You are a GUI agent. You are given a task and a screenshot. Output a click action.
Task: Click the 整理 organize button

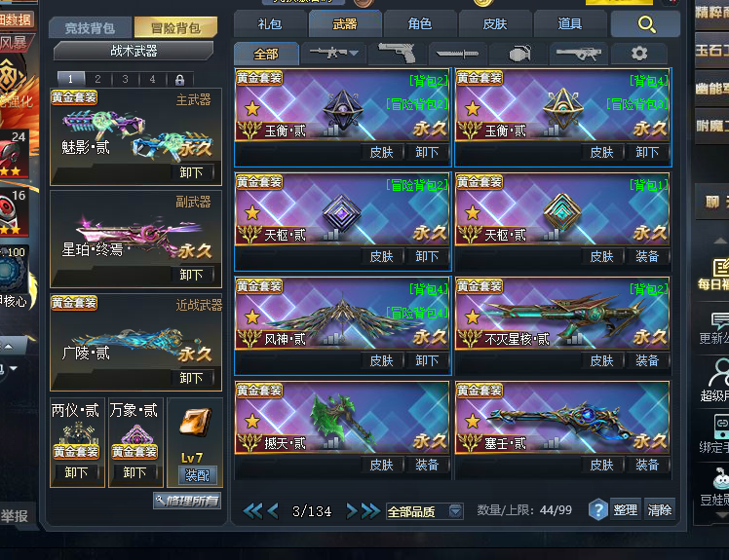point(625,510)
